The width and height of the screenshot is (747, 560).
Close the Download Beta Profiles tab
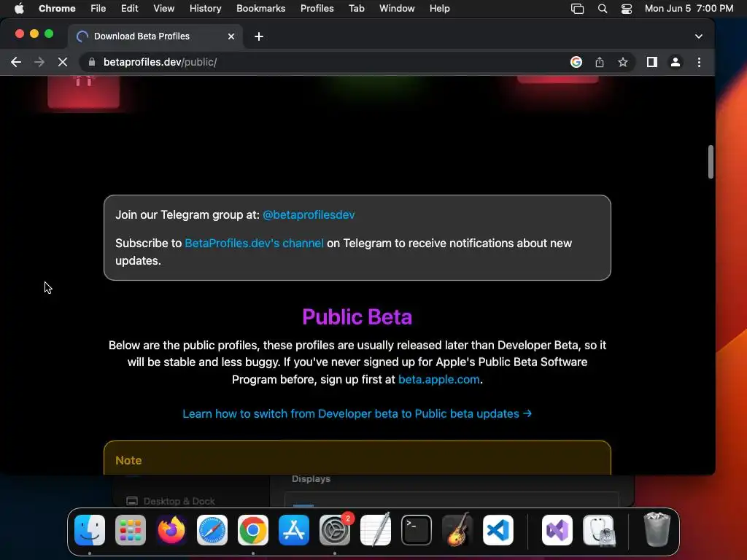[231, 36]
